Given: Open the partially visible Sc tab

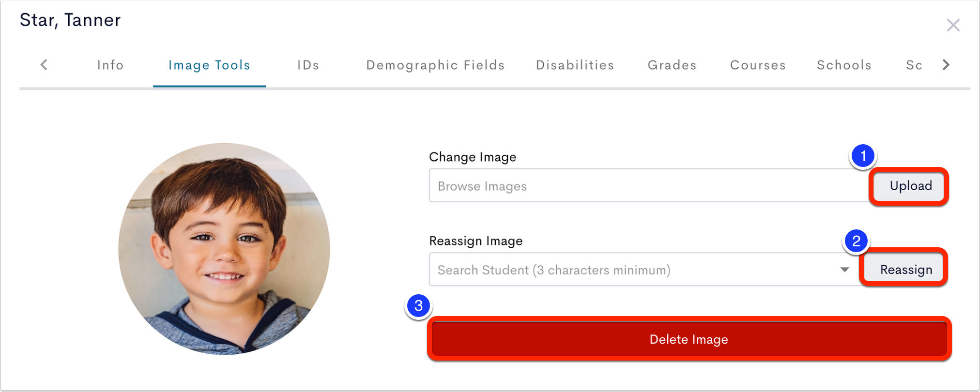Looking at the screenshot, I should click(914, 65).
